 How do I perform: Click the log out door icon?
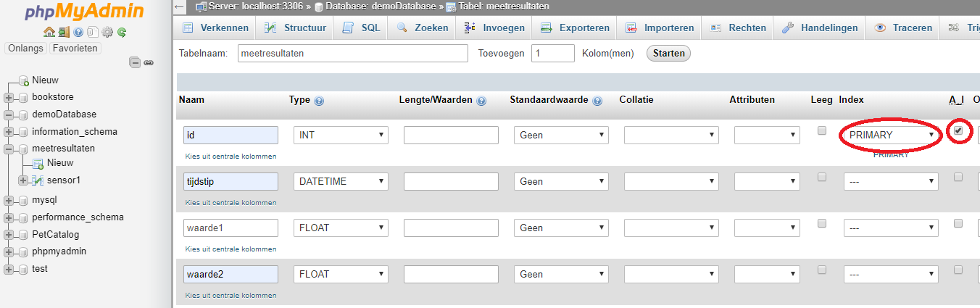pyautogui.click(x=64, y=32)
